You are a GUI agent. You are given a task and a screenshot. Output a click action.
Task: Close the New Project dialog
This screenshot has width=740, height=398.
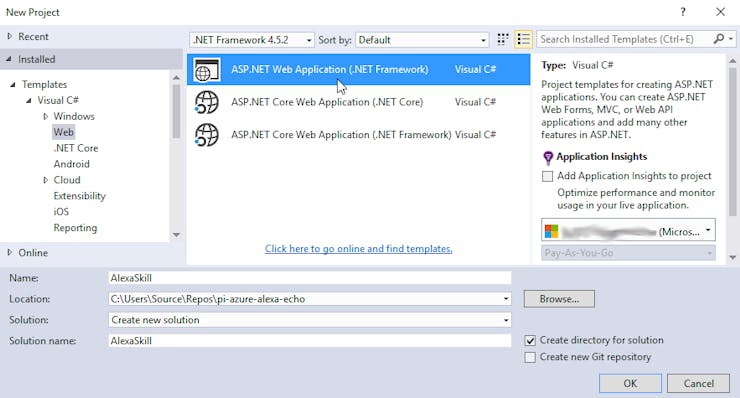pyautogui.click(x=720, y=12)
